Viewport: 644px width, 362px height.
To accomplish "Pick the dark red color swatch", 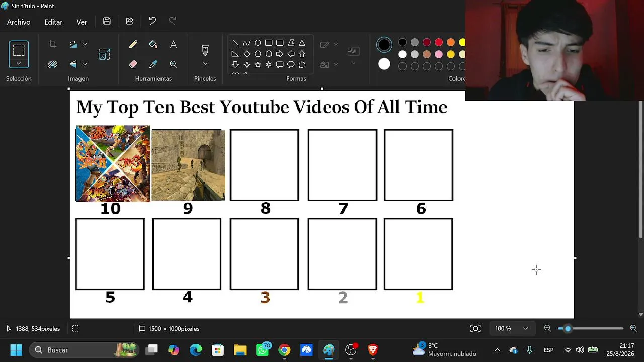I will point(427,43).
